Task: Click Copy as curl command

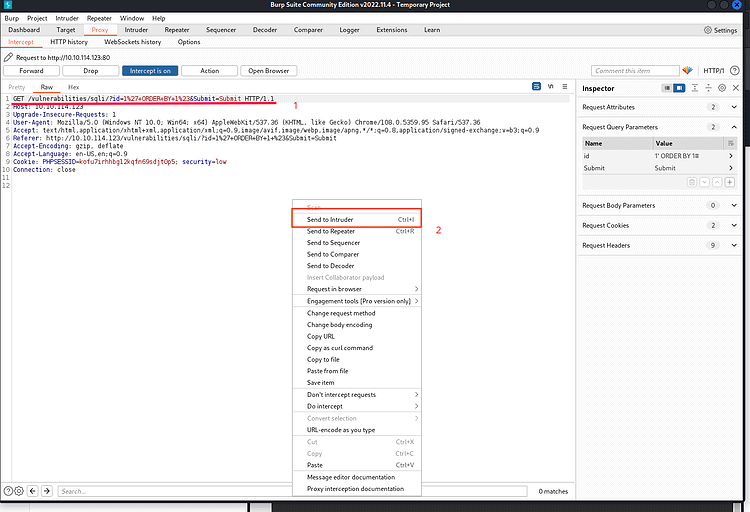Action: pos(357,348)
